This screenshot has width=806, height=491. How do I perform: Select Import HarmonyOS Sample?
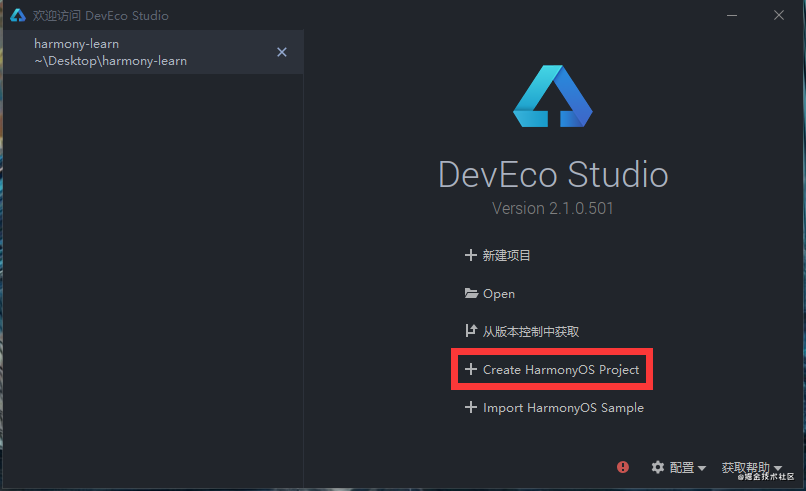[554, 408]
